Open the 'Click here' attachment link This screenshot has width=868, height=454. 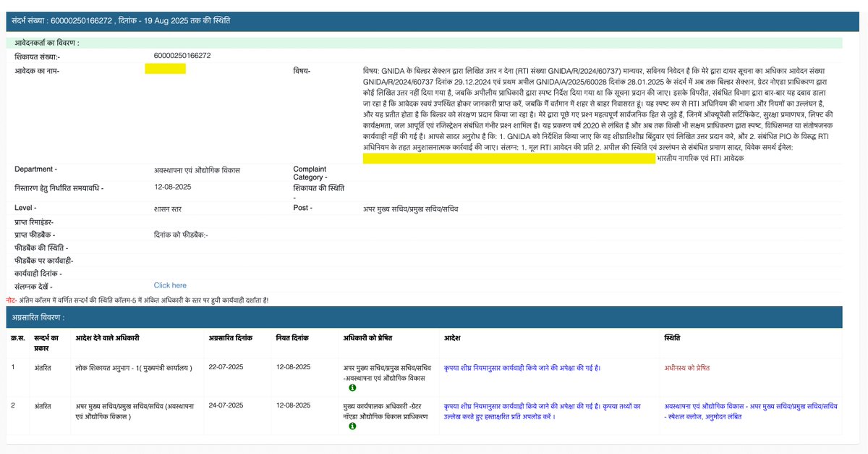click(170, 285)
